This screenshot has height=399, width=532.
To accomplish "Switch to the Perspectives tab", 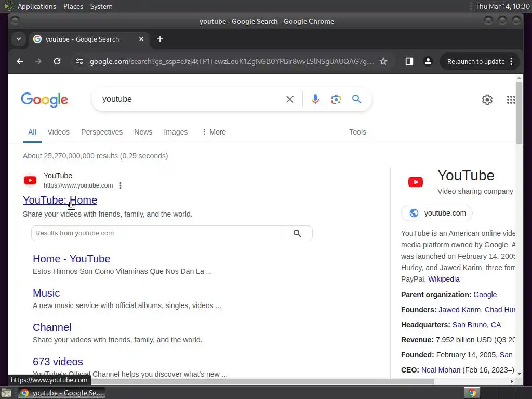I will coord(102,132).
